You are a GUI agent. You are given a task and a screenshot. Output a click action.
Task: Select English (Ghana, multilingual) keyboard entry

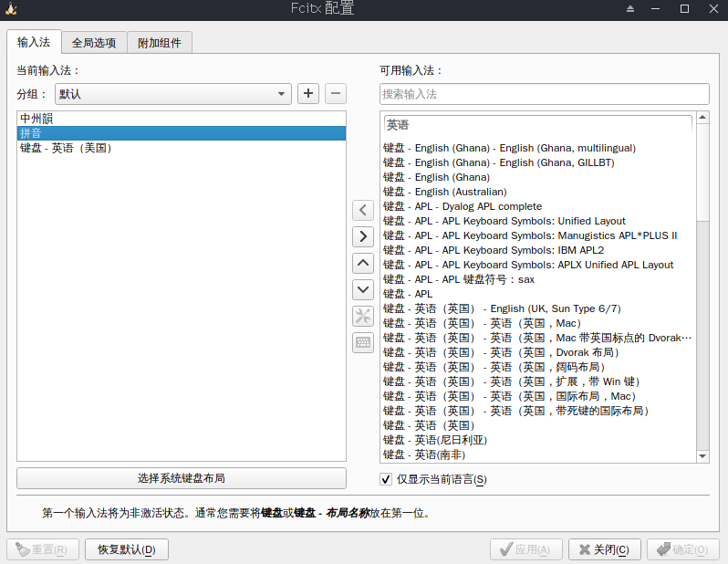[538, 148]
